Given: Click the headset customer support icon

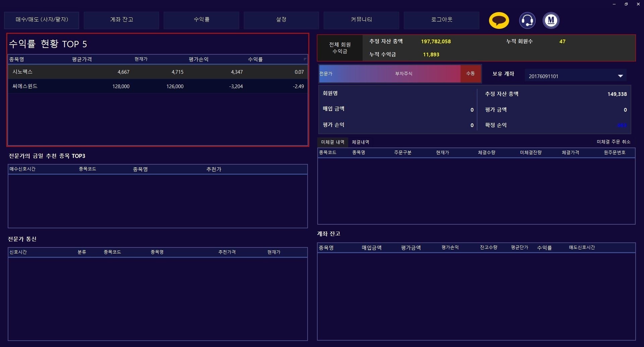Looking at the screenshot, I should pos(527,20).
